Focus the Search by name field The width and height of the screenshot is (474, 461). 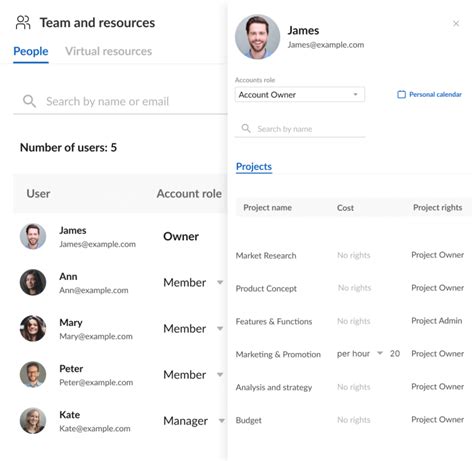pyautogui.click(x=300, y=129)
